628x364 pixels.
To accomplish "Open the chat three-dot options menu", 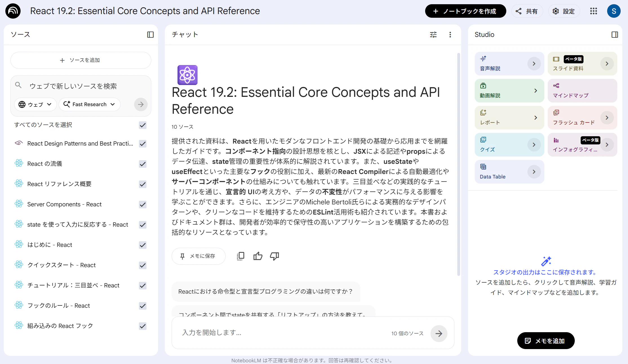I will tap(450, 35).
